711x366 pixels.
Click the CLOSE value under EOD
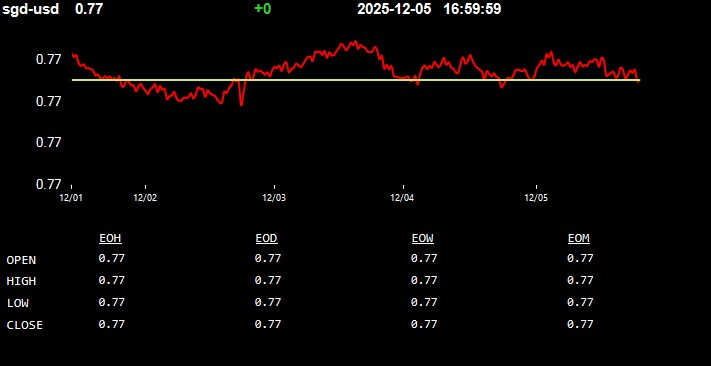click(x=268, y=324)
